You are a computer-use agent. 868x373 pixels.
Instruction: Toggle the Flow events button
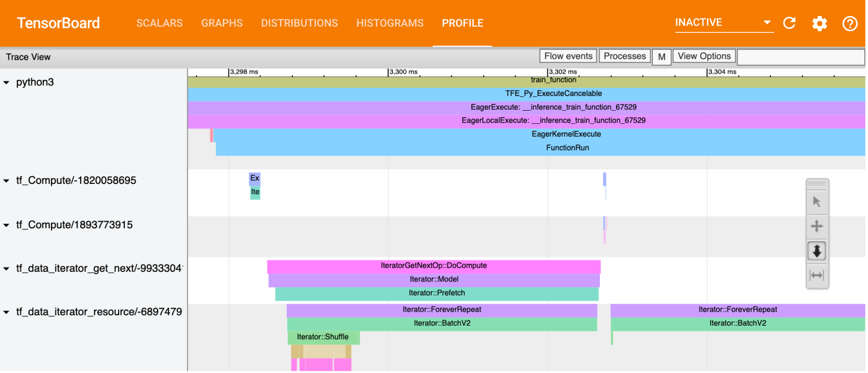pyautogui.click(x=568, y=56)
